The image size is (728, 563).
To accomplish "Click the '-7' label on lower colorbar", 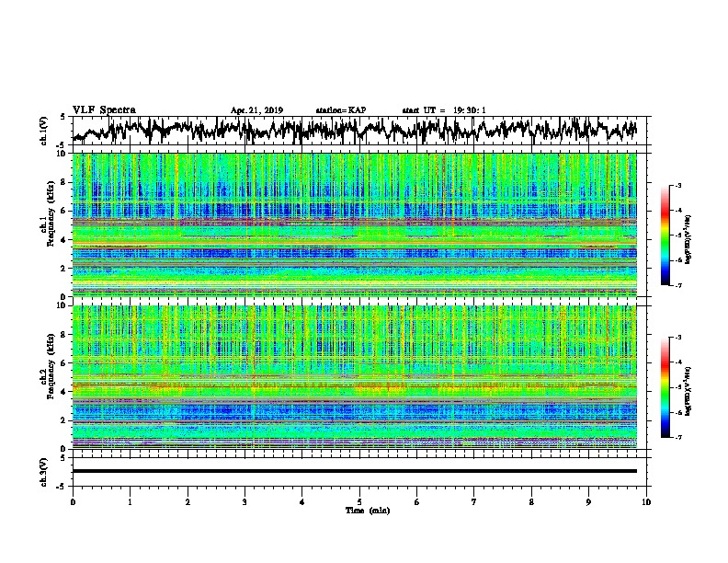I will point(677,438).
